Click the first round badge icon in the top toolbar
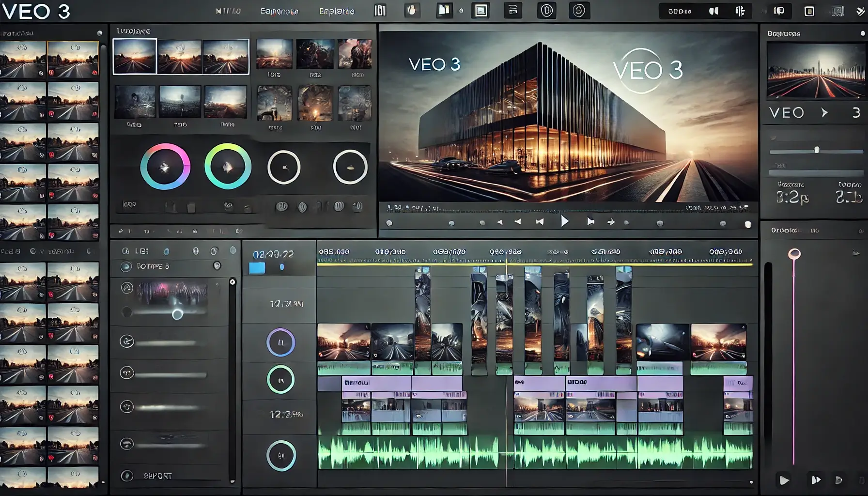868x496 pixels. click(547, 11)
